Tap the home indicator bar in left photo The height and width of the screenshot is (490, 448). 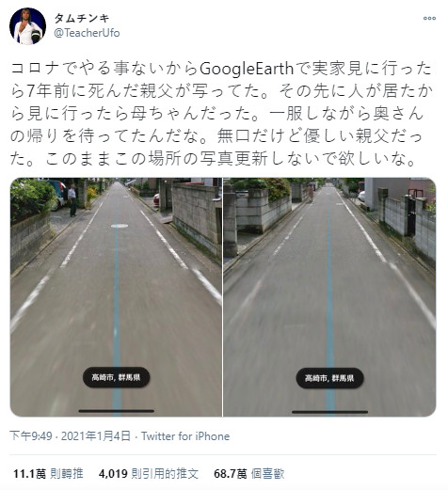click(117, 411)
